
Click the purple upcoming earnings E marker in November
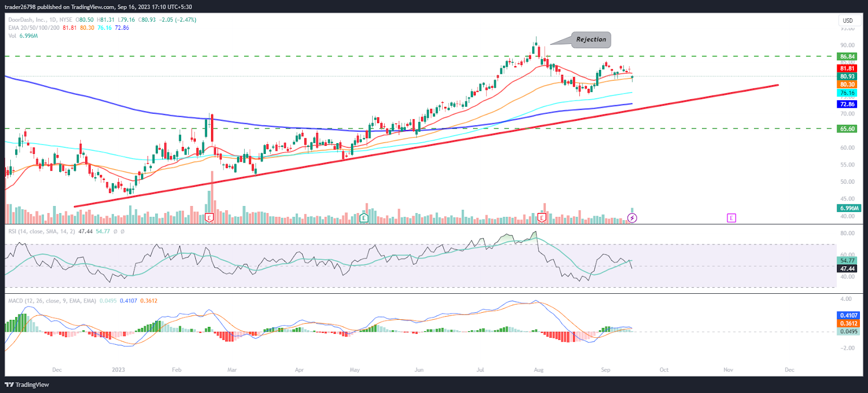coord(731,218)
